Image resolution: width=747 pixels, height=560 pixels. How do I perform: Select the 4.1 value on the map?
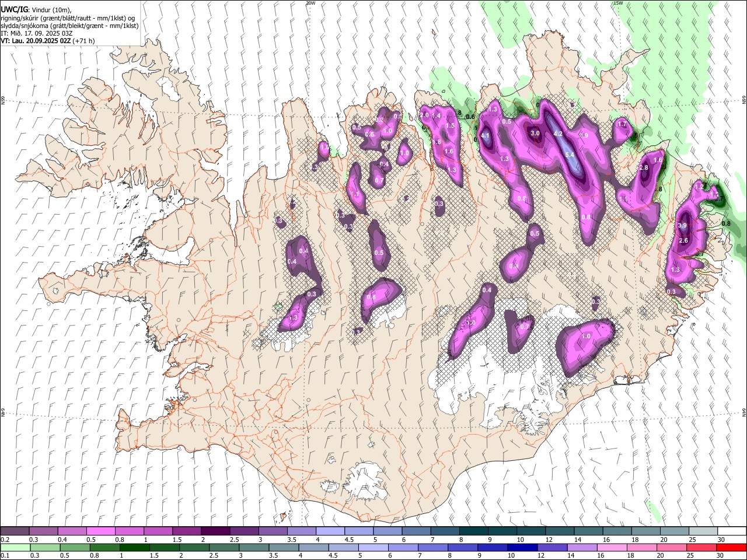coord(484,136)
